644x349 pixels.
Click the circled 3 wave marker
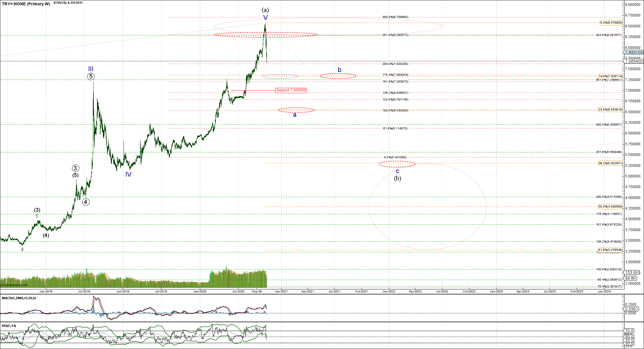point(75,168)
